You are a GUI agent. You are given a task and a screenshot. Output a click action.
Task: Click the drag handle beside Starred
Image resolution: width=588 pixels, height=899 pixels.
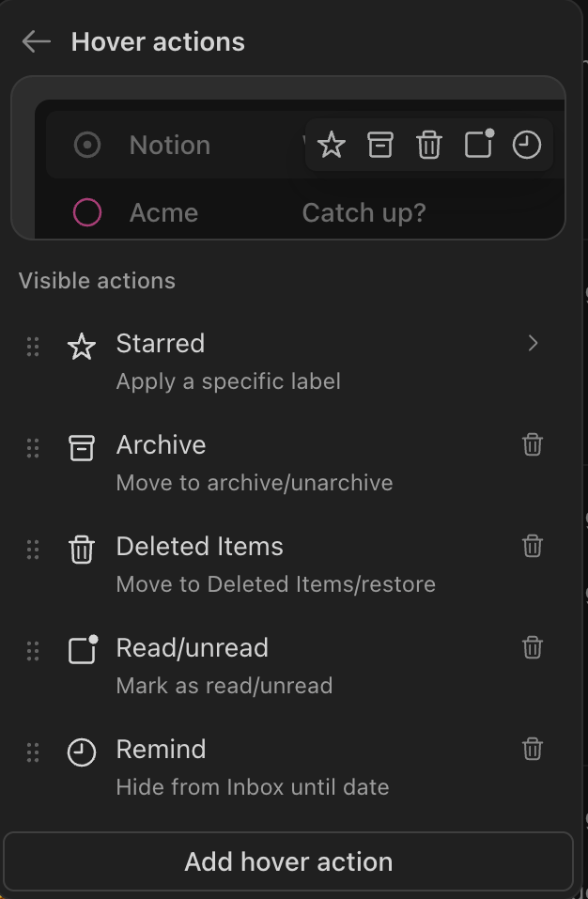point(33,346)
